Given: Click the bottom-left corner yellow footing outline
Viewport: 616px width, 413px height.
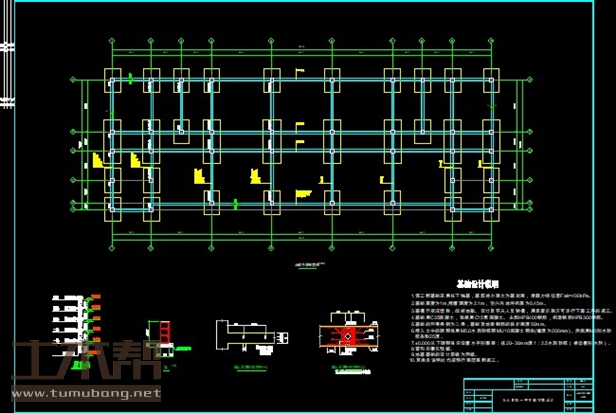Looking at the screenshot, I should click(114, 207).
